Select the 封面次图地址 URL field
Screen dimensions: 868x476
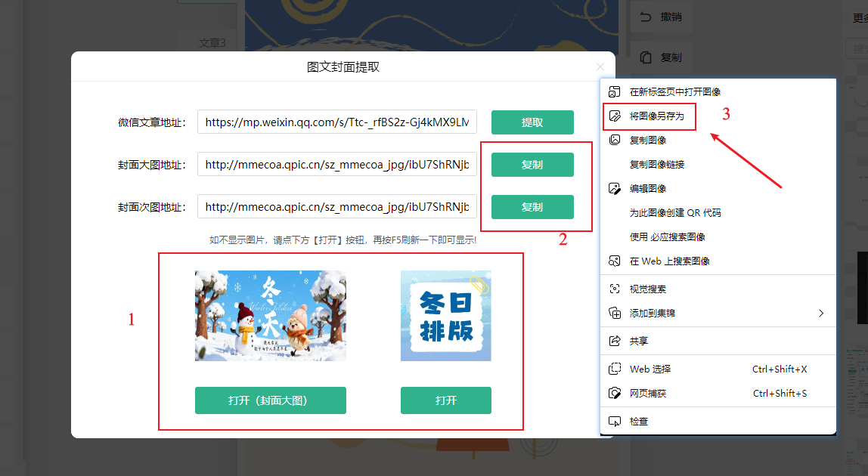click(337, 207)
